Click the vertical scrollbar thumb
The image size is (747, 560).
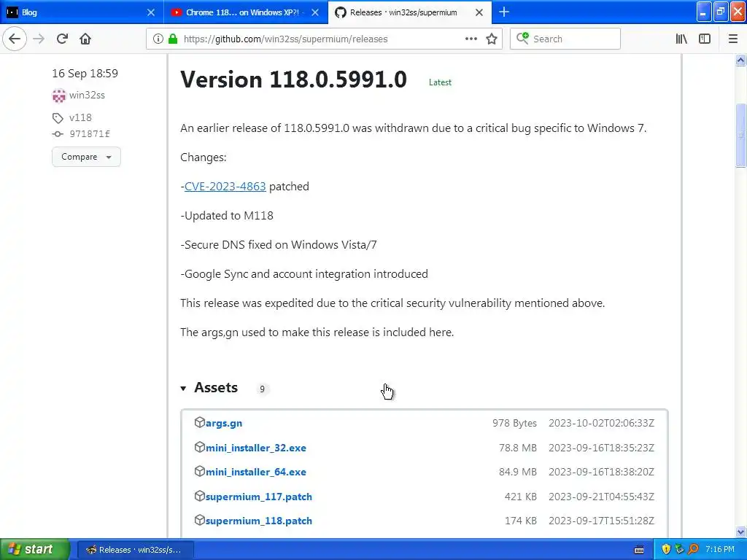coord(740,135)
